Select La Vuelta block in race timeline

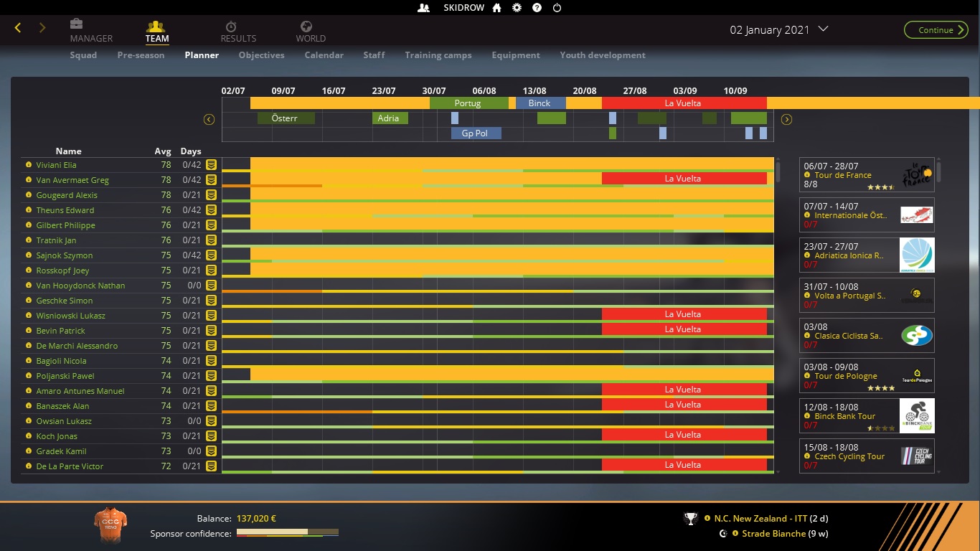683,103
